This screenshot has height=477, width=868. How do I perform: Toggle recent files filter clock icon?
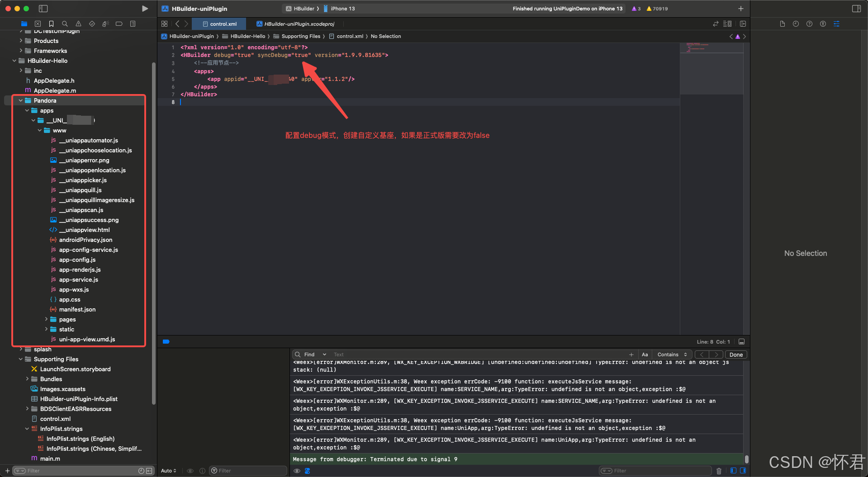(141, 471)
